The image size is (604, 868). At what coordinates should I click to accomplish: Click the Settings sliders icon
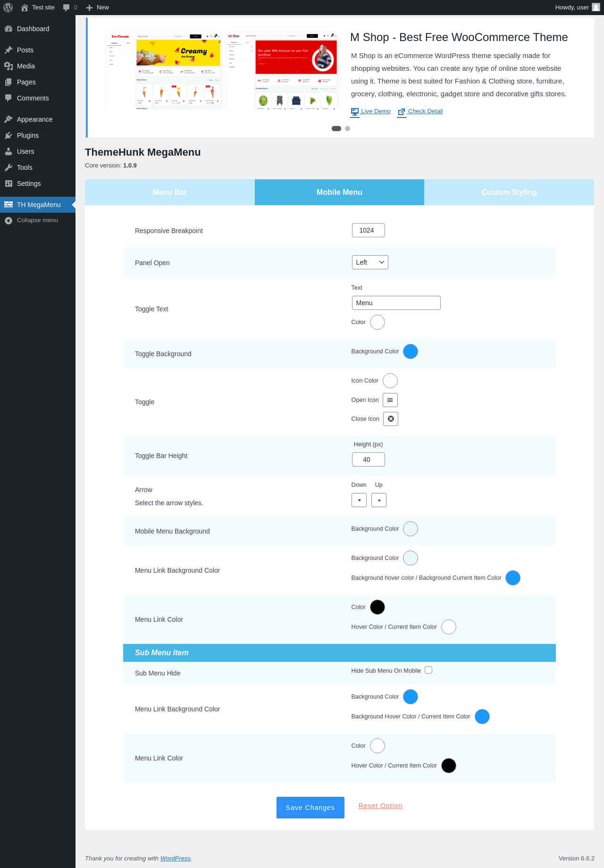(x=8, y=184)
